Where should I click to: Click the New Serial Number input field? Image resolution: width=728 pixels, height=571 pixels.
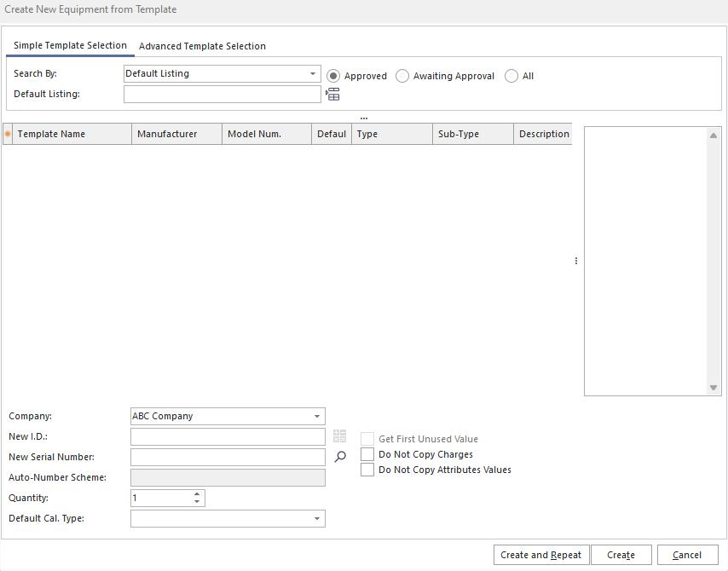228,458
